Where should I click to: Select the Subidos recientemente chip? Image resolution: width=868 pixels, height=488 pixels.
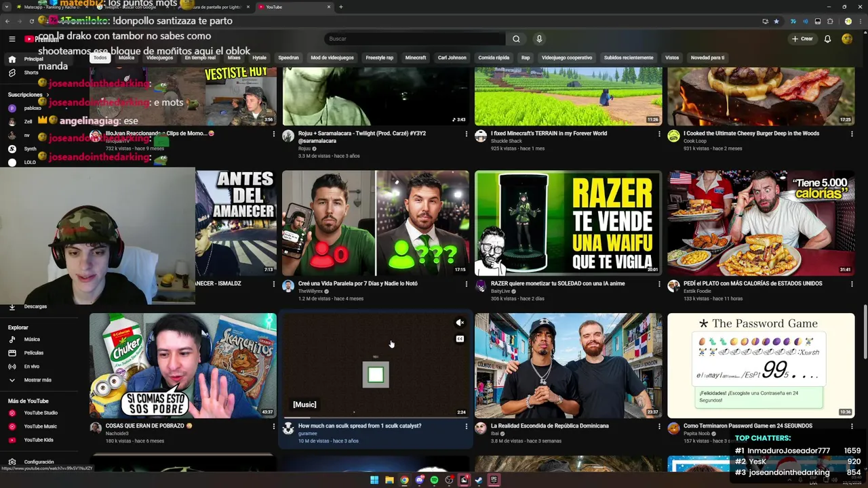pyautogui.click(x=629, y=58)
